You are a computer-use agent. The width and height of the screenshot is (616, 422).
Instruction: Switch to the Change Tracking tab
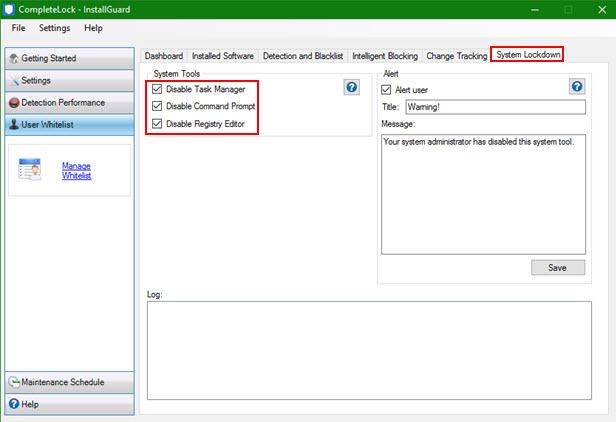[x=456, y=56]
